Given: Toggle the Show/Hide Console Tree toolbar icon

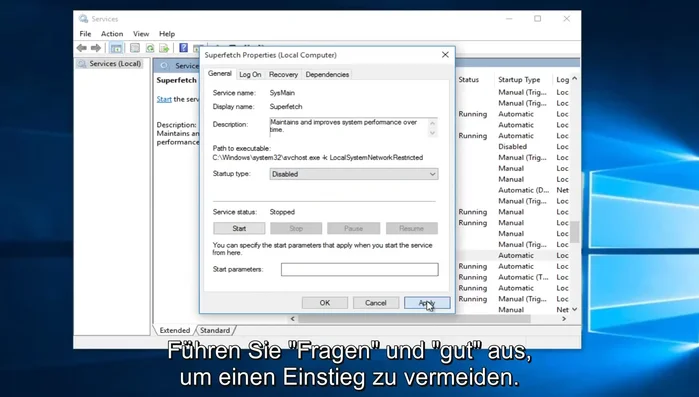Looking at the screenshot, I should 116,48.
